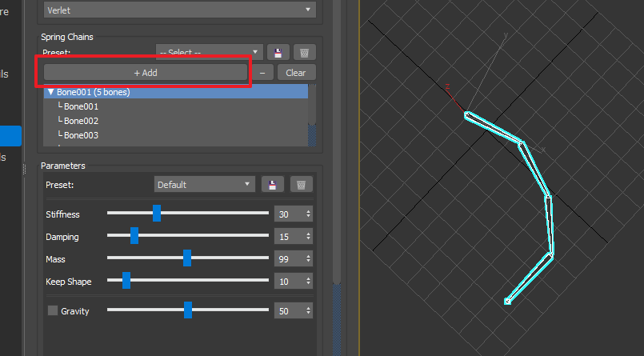Delete the Spring Chains preset
Viewport: 644px width, 356px height.
point(304,53)
